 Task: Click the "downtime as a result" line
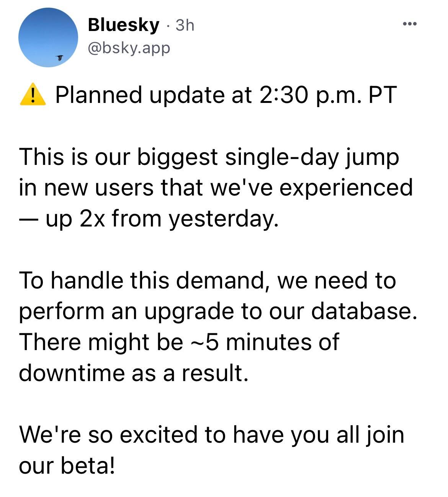click(134, 373)
